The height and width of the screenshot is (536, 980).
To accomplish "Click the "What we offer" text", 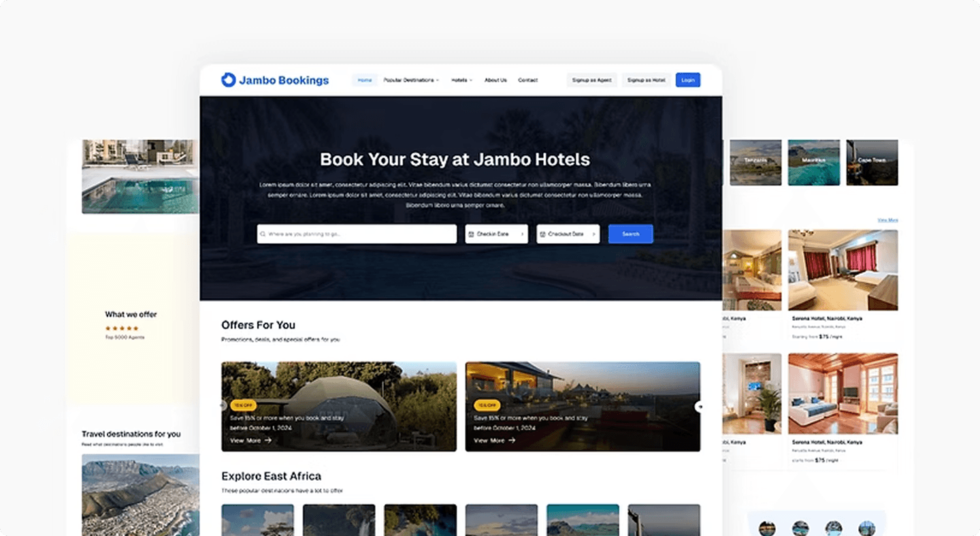I will tap(131, 315).
